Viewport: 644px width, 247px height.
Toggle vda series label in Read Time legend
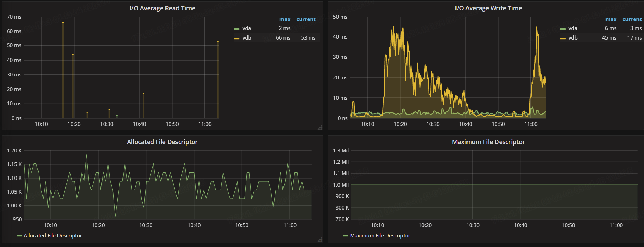click(246, 28)
